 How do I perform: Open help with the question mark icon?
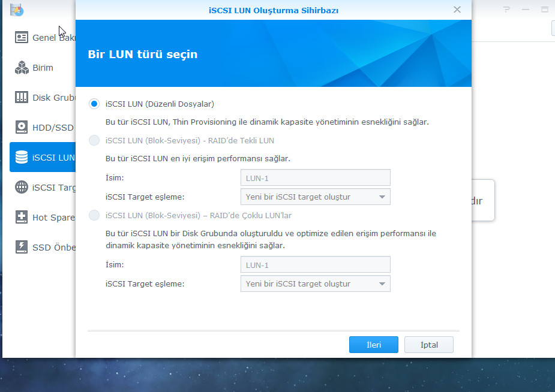(507, 10)
